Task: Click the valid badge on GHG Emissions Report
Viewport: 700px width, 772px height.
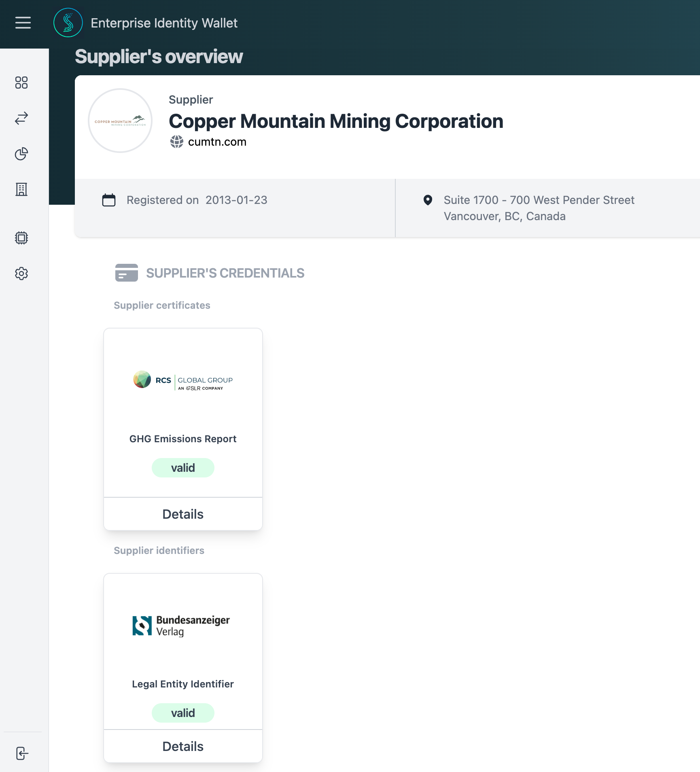Action: coord(183,467)
